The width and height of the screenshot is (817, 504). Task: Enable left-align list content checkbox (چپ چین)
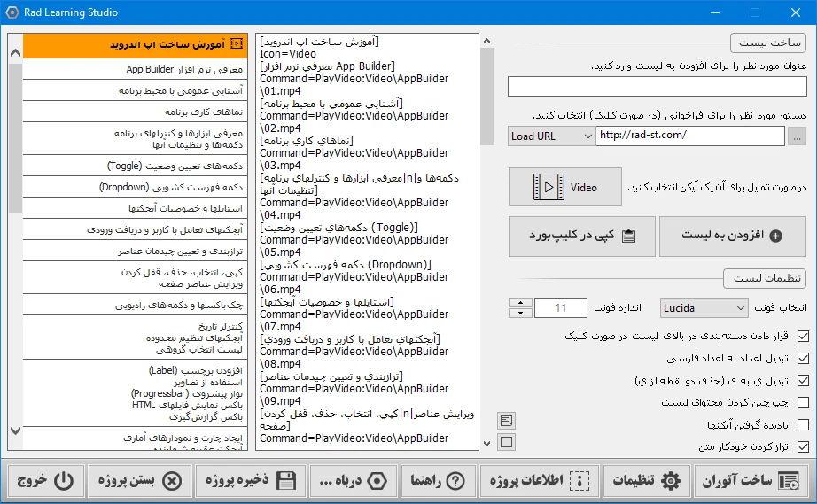[803, 403]
